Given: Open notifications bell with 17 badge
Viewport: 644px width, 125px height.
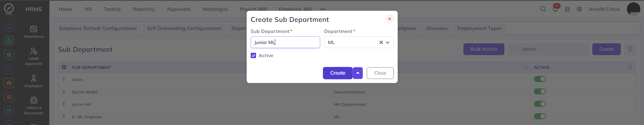Looking at the screenshot, I should pyautogui.click(x=555, y=9).
